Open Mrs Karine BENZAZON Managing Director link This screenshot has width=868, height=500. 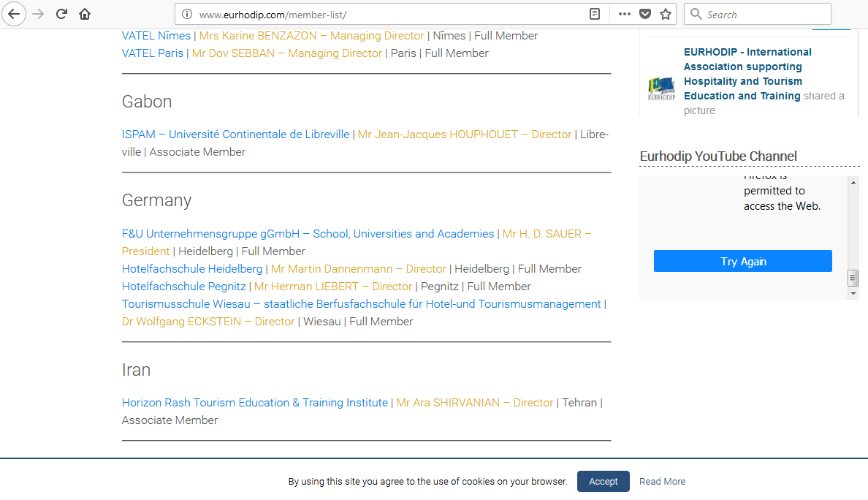pos(312,36)
